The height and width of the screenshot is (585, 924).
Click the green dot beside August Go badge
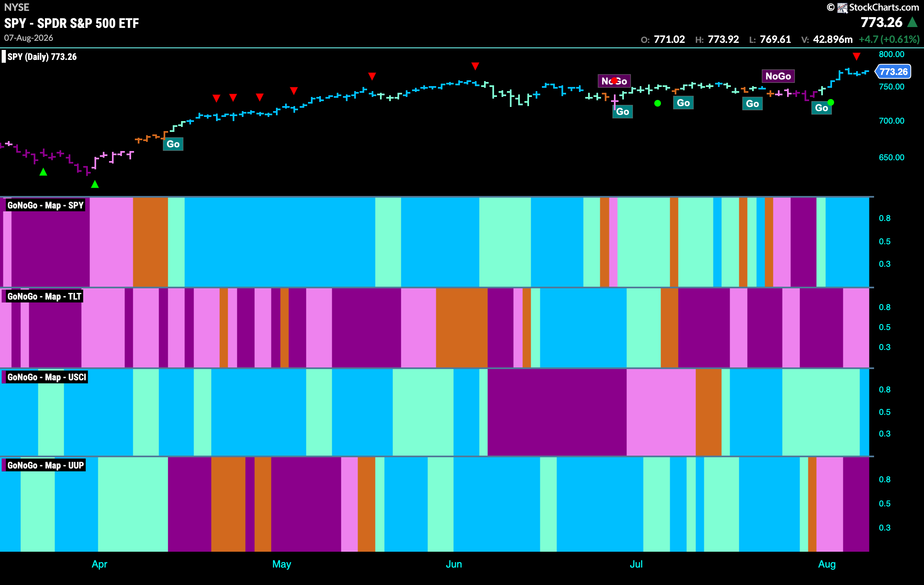(831, 102)
